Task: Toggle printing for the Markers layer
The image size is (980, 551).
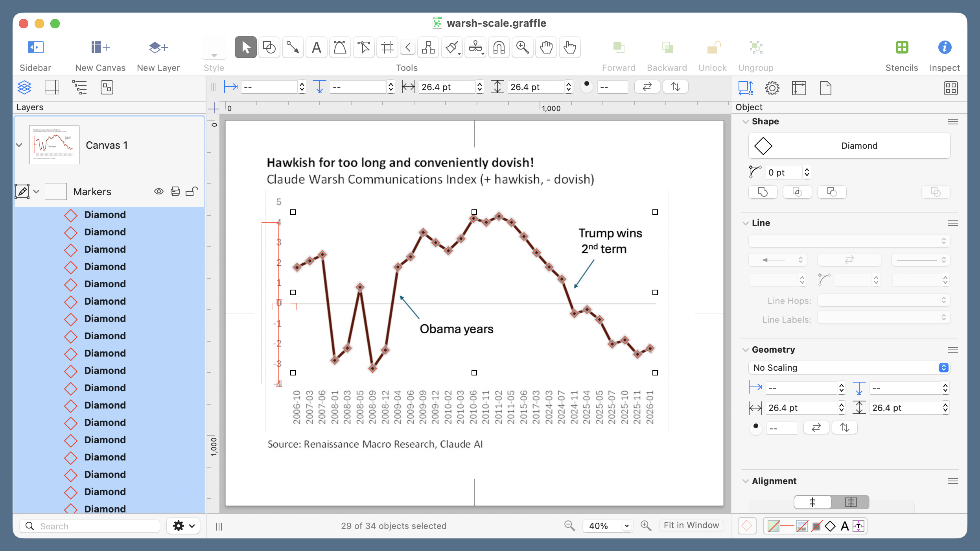Action: (x=175, y=191)
